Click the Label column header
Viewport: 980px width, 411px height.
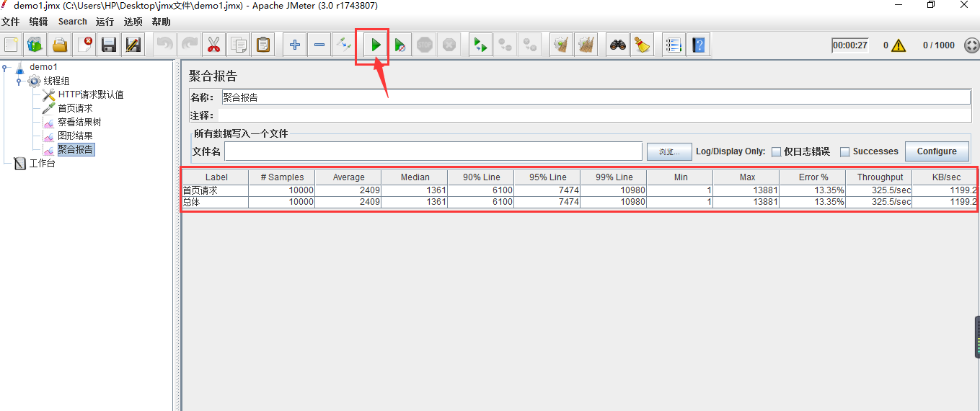click(x=216, y=177)
